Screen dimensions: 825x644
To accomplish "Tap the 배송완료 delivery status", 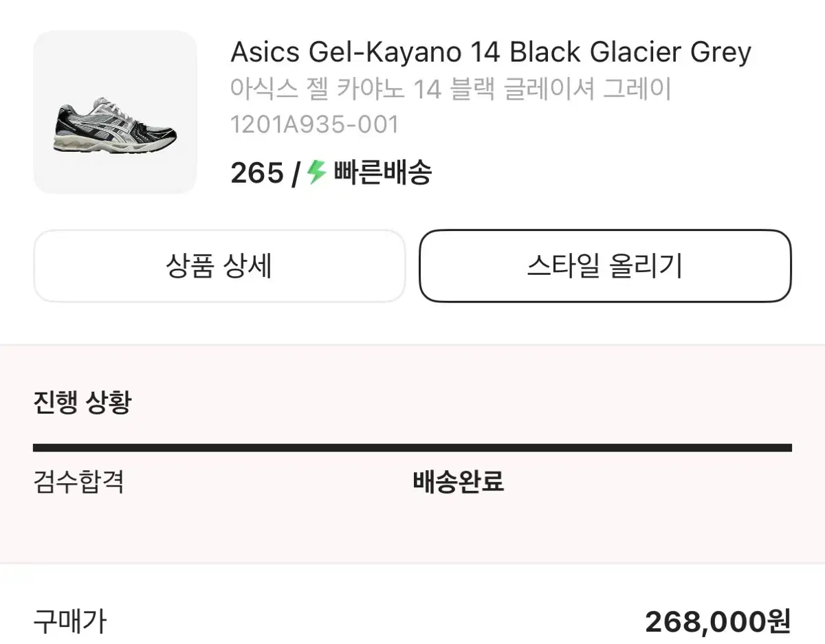I will [x=459, y=482].
